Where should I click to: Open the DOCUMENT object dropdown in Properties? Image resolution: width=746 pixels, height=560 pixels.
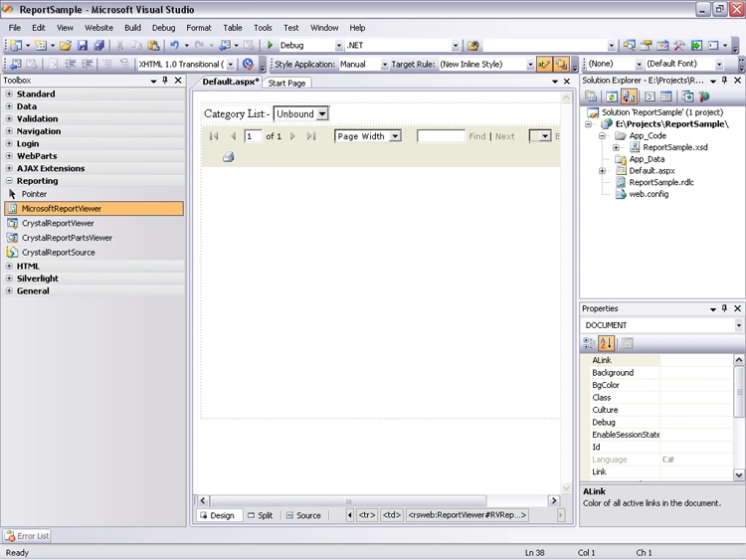(x=738, y=325)
